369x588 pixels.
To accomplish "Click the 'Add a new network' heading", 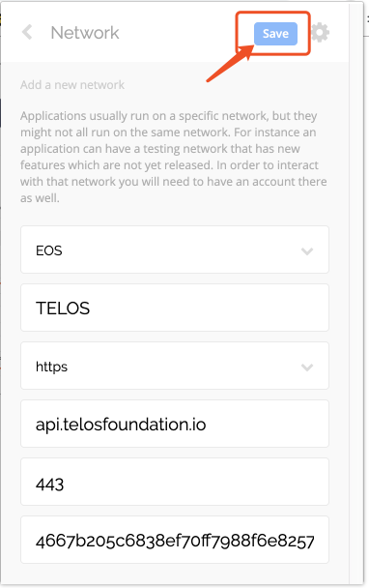I will (x=72, y=85).
